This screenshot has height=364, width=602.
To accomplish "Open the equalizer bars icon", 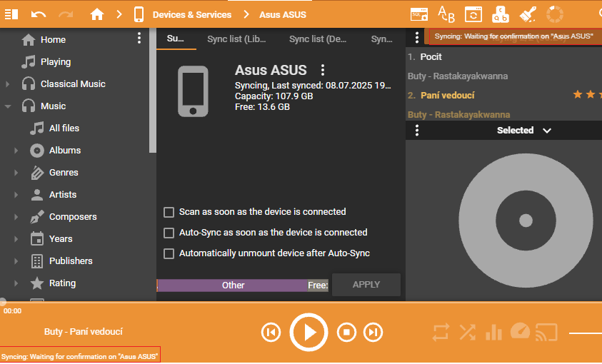I will (x=493, y=332).
